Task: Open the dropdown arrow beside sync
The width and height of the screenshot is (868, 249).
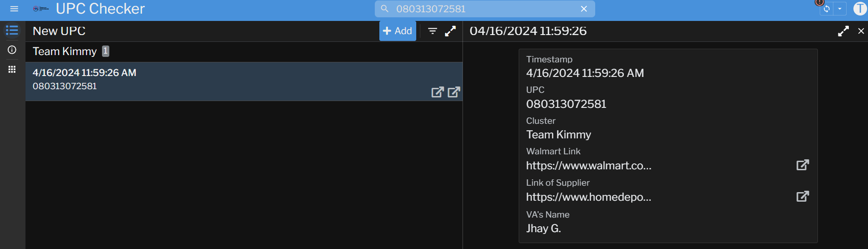Action: [x=840, y=9]
